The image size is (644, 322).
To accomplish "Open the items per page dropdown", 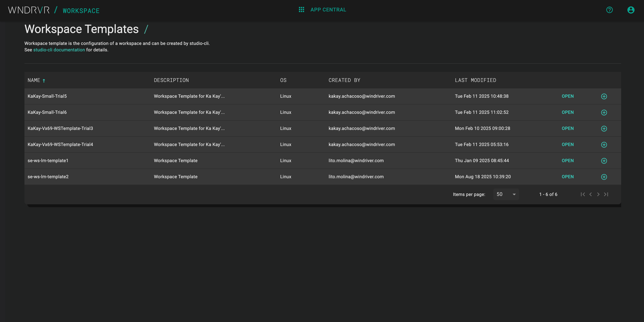I will click(x=506, y=194).
